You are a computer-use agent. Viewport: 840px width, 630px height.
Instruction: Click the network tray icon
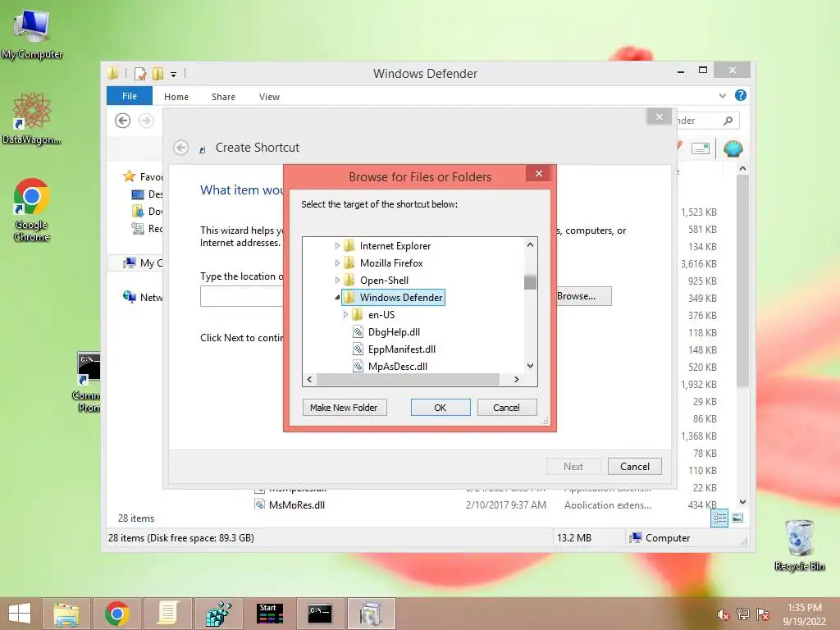[x=743, y=614]
